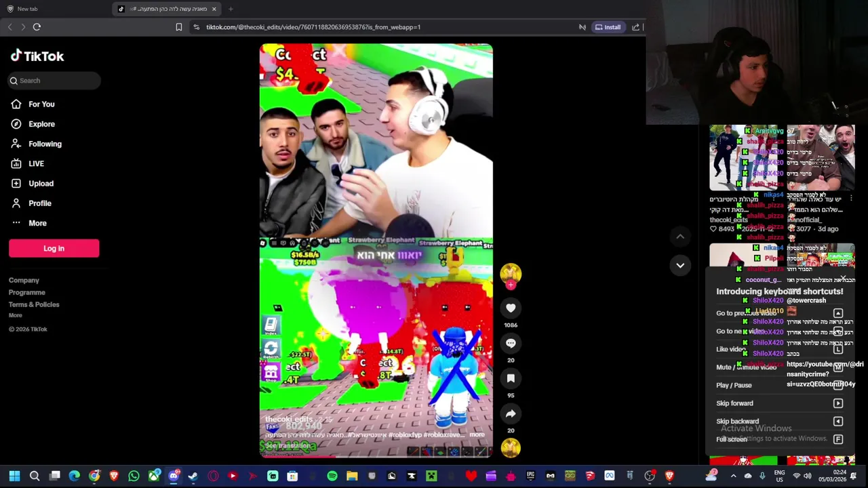The height and width of the screenshot is (488, 868).
Task: Like the video with the heart icon
Action: tap(511, 308)
